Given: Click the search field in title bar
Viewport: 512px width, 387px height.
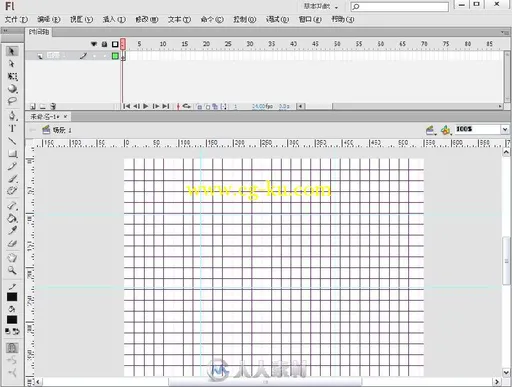Looking at the screenshot, I should pyautogui.click(x=399, y=6).
